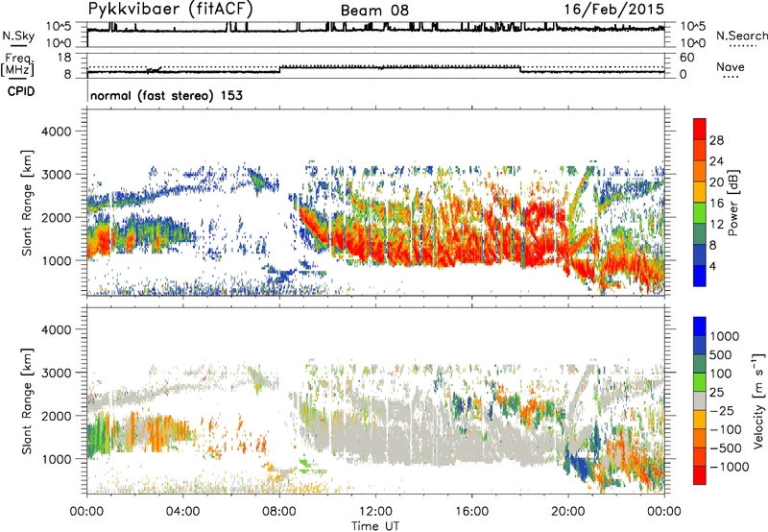Click the N.Search legend label

click(x=741, y=36)
